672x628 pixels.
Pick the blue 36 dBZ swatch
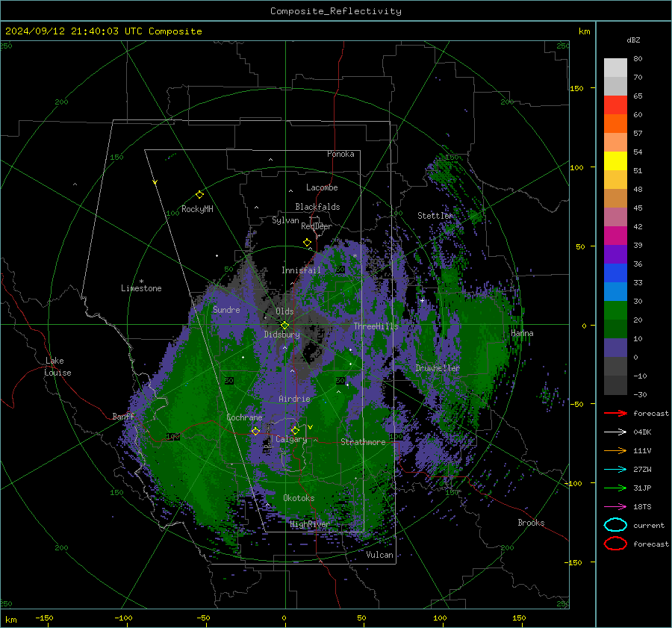point(615,273)
